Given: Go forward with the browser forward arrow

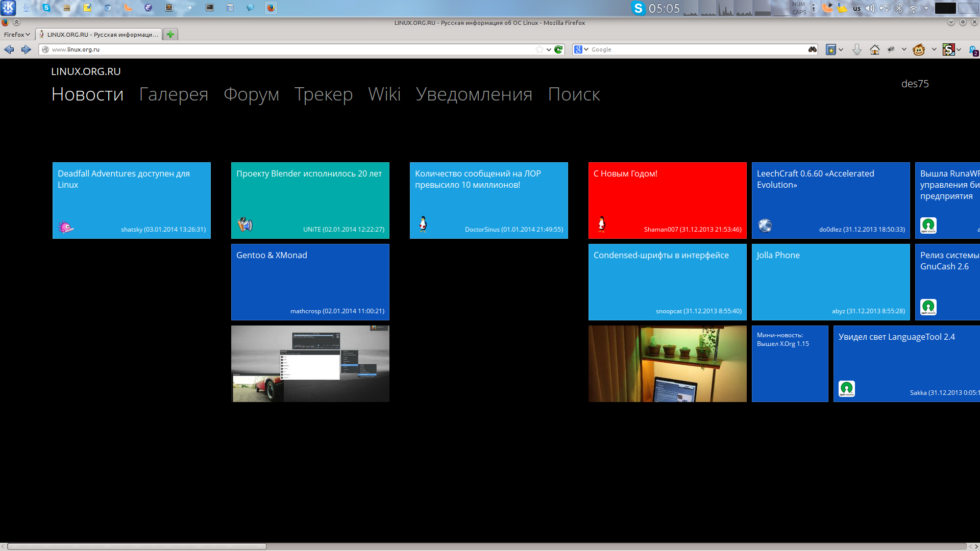Looking at the screenshot, I should (26, 49).
